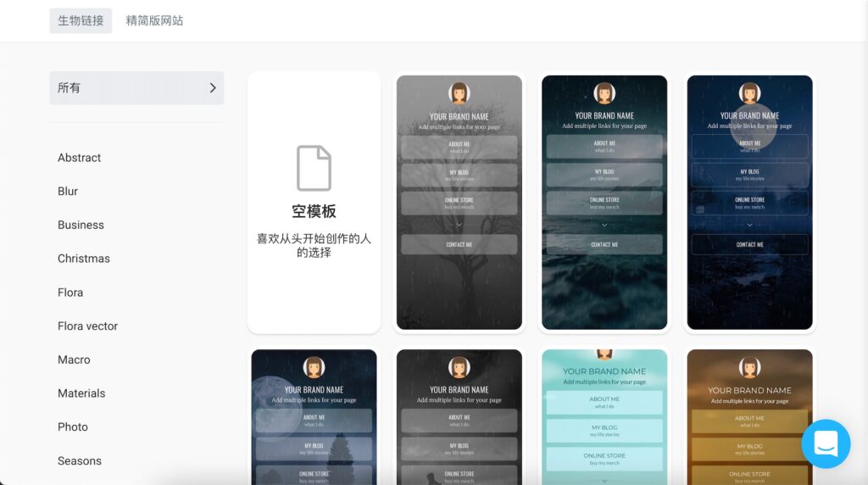Viewport: 868px width, 485px height.
Task: Click the down chevron in teal ocean template
Action: pyautogui.click(x=604, y=225)
